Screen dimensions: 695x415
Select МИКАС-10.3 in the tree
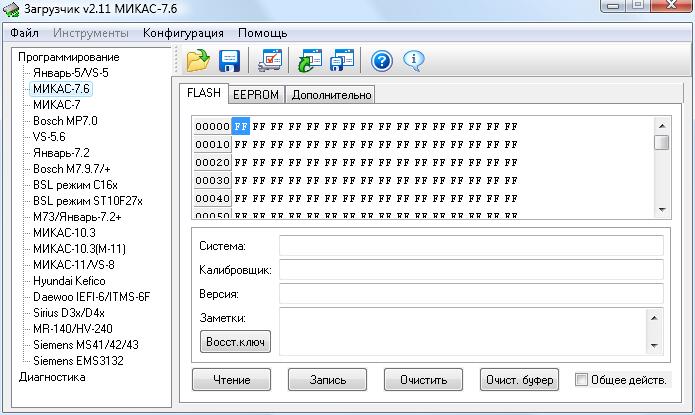pyautogui.click(x=64, y=233)
